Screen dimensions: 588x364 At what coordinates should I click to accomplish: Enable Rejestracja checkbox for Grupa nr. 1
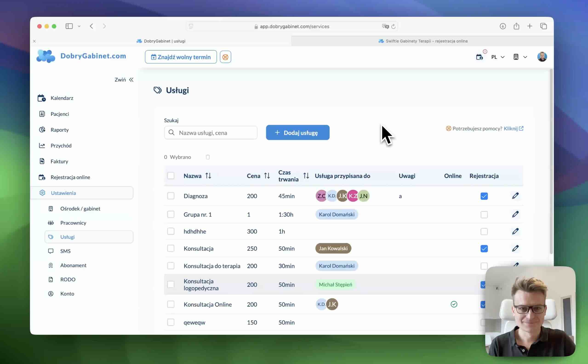pyautogui.click(x=484, y=214)
